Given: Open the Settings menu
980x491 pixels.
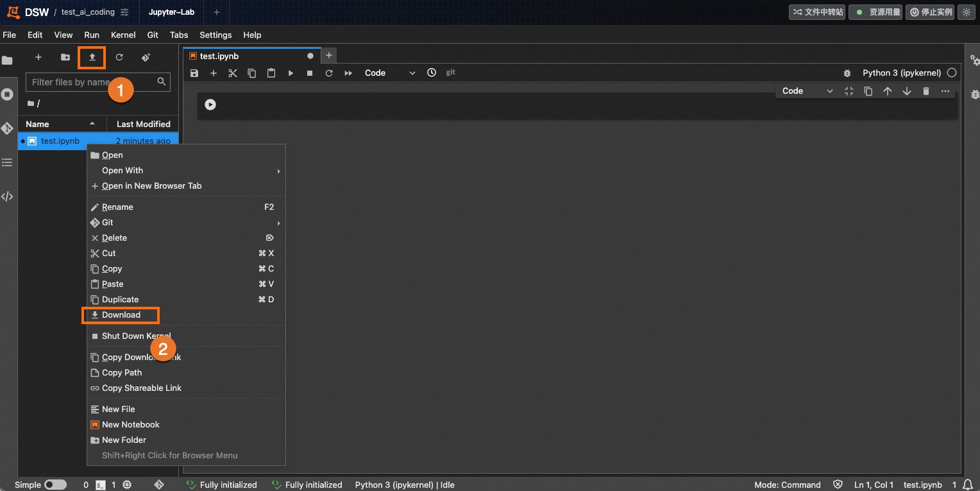Looking at the screenshot, I should click(x=215, y=35).
